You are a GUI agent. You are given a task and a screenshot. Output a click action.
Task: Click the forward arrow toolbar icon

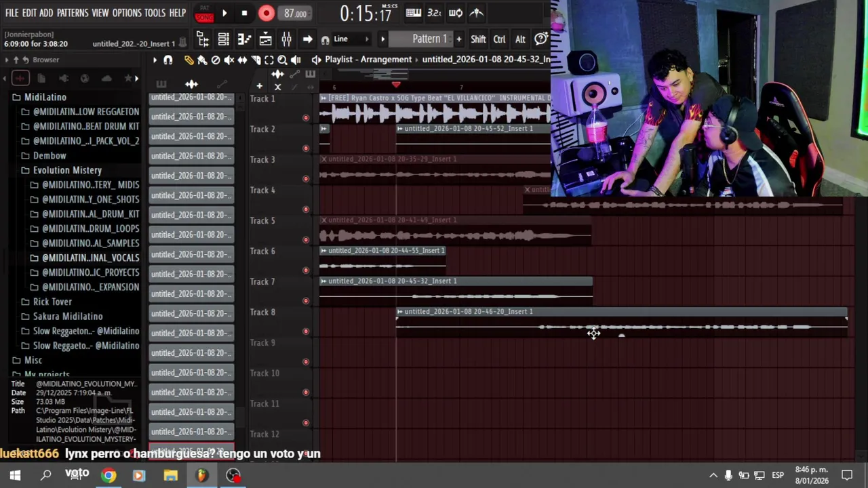click(x=307, y=39)
